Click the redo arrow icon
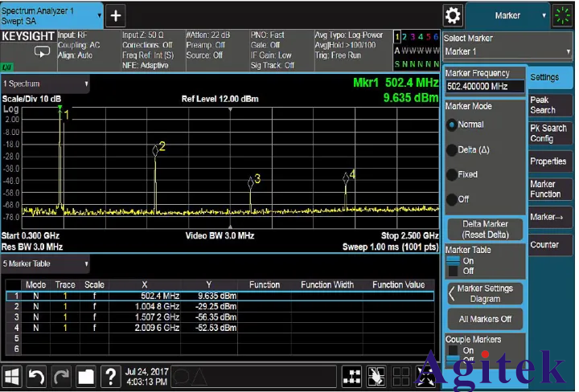 tap(62, 376)
